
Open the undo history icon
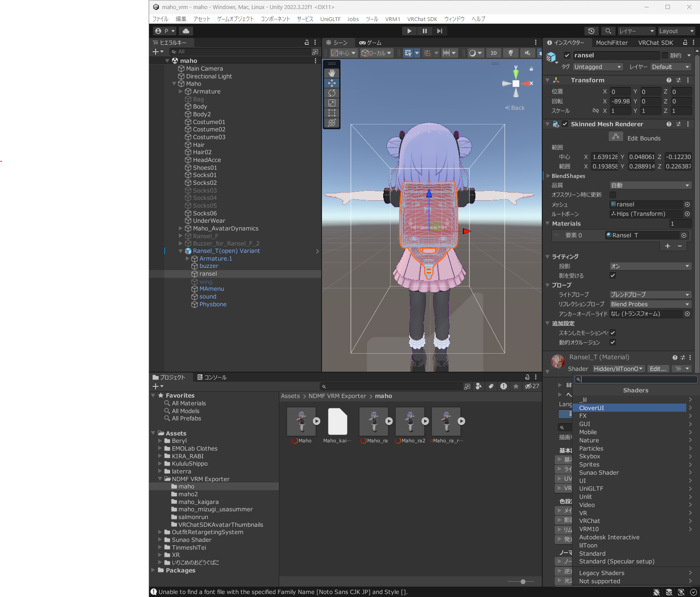click(591, 31)
